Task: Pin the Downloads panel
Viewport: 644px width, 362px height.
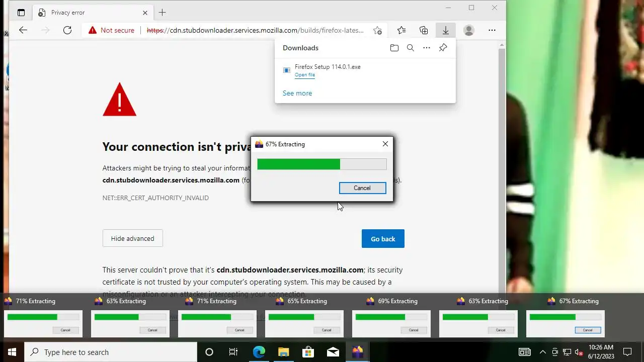Action: pyautogui.click(x=443, y=48)
